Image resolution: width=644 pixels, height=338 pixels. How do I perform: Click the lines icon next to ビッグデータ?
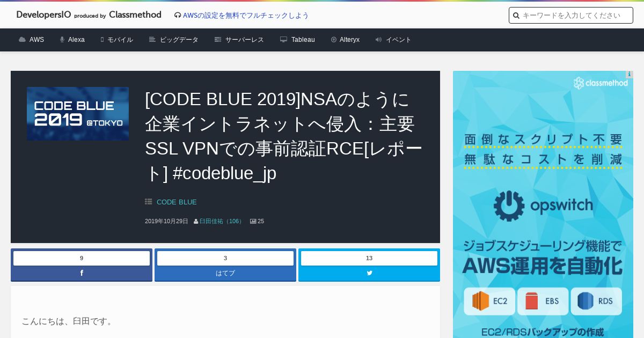(x=152, y=40)
